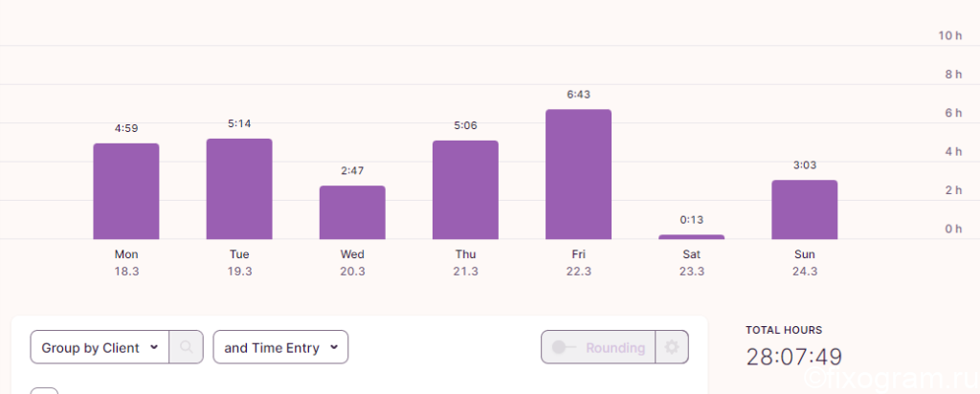Open the Group by Client dropdown
This screenshot has width=980, height=394.
pos(100,347)
